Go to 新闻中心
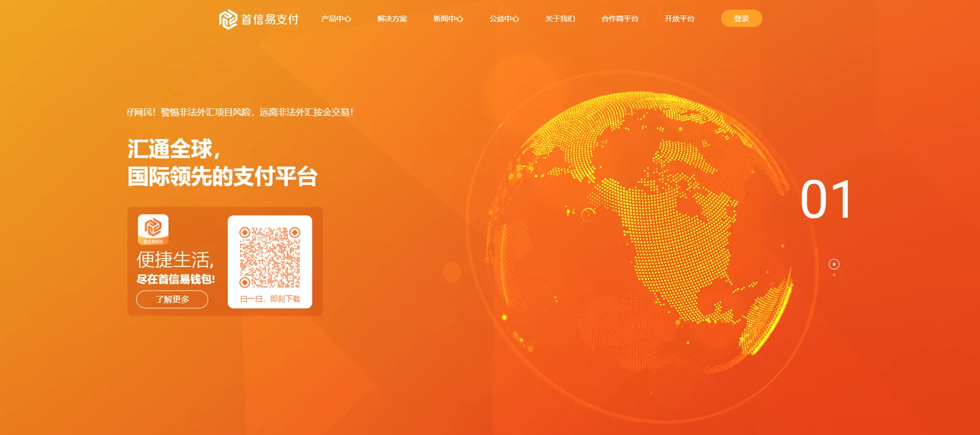Viewport: 980px width, 435px height. coord(448,19)
